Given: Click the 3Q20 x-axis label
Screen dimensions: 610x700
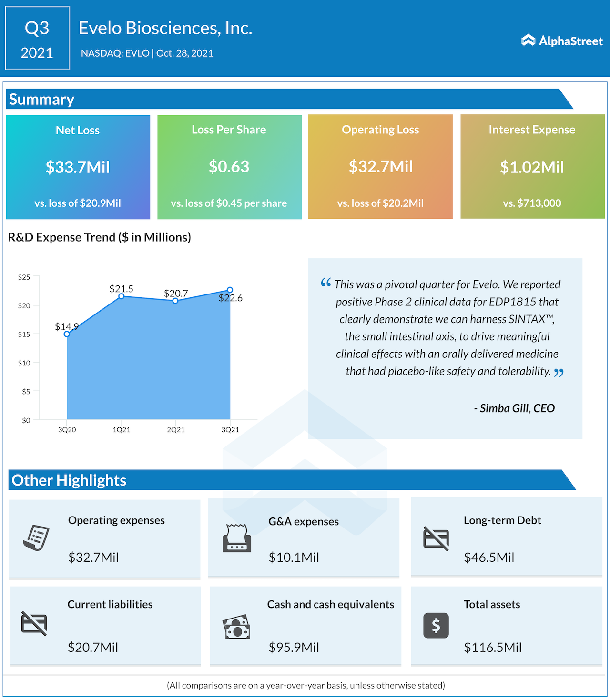Looking at the screenshot, I should (67, 430).
